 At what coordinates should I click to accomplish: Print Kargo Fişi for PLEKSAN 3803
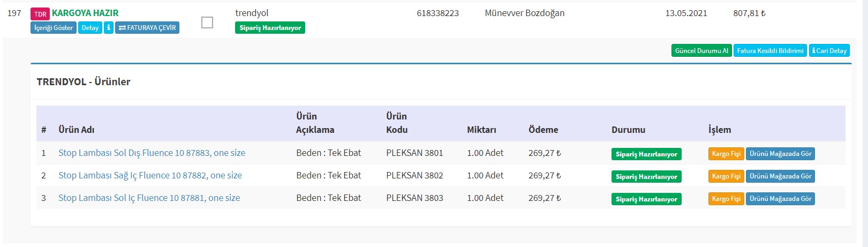tap(726, 199)
